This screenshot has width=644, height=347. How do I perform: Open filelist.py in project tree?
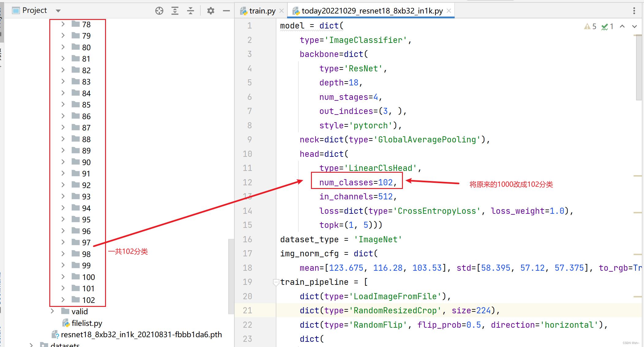click(87, 323)
